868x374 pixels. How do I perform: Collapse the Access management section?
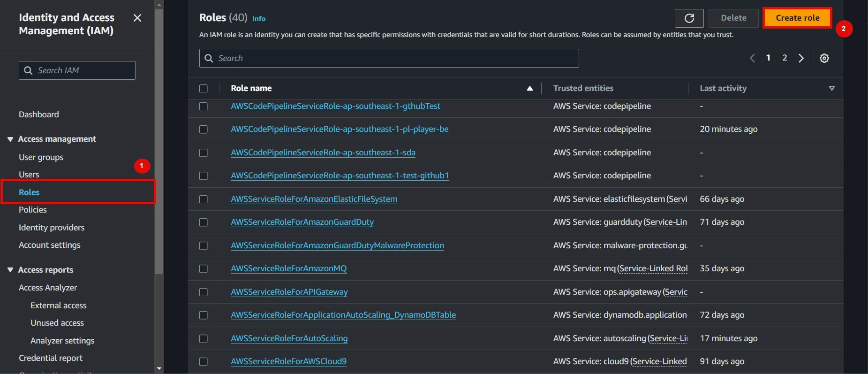(x=10, y=139)
